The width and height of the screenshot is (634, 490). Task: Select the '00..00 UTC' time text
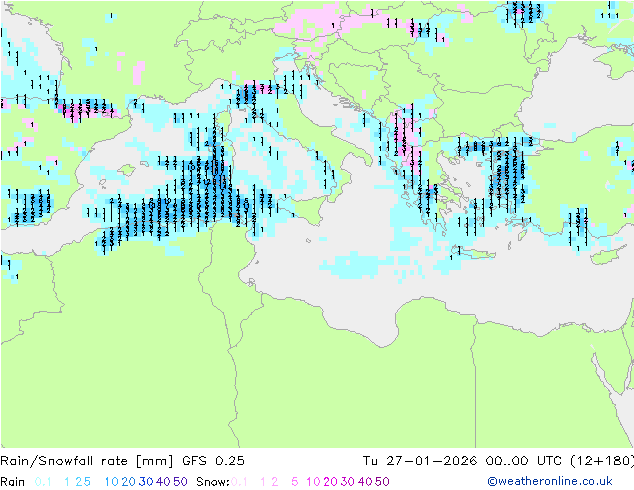[x=523, y=461]
